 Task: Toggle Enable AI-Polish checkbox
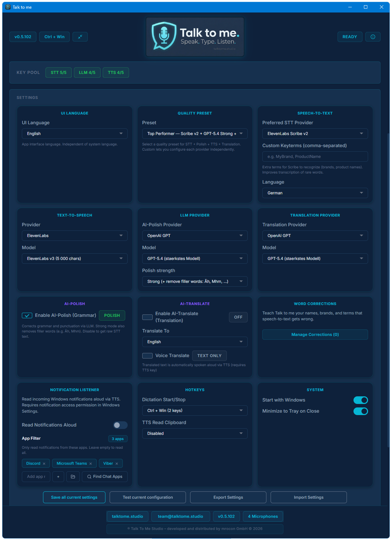coord(27,315)
